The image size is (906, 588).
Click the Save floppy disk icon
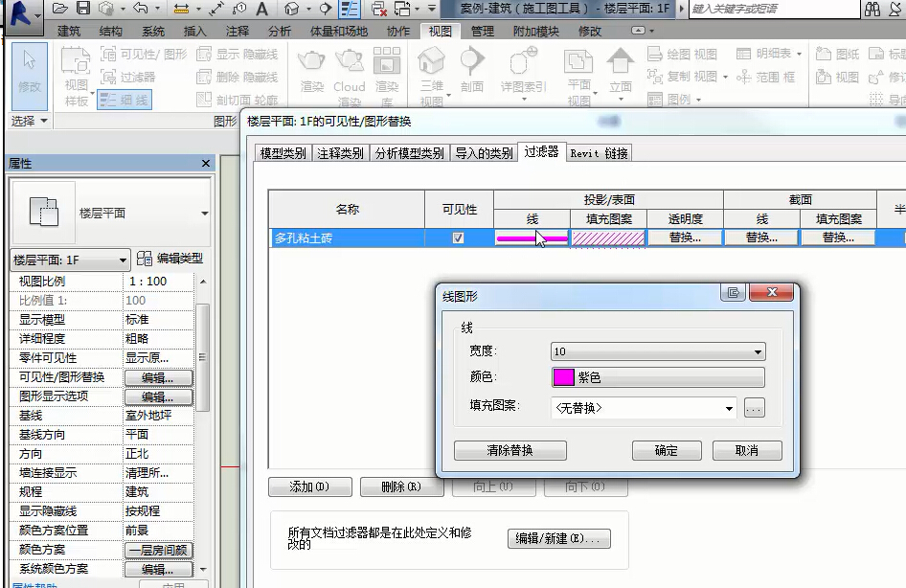tap(83, 8)
